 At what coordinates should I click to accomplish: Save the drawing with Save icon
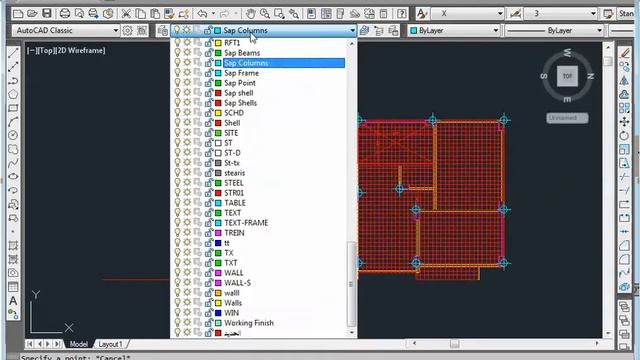point(47,14)
